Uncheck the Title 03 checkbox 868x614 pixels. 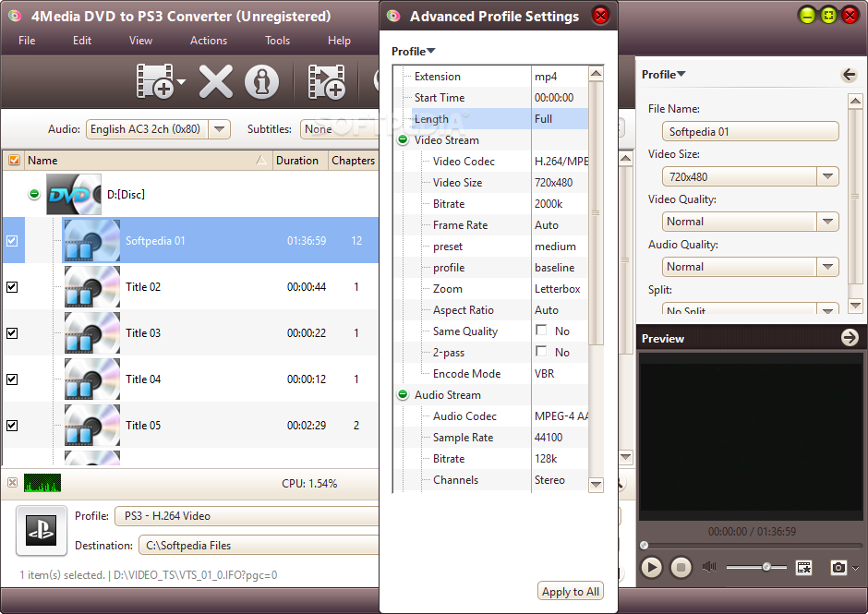tap(12, 332)
